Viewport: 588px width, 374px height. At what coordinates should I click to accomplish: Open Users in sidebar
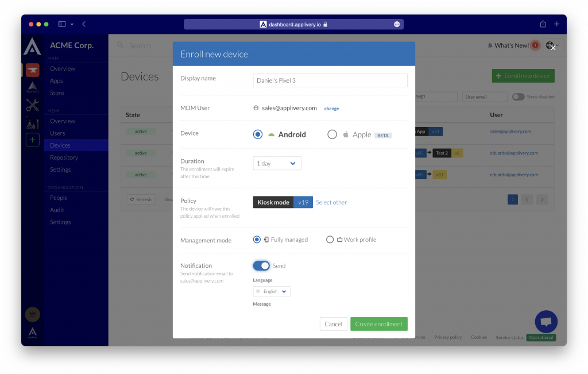tap(57, 133)
